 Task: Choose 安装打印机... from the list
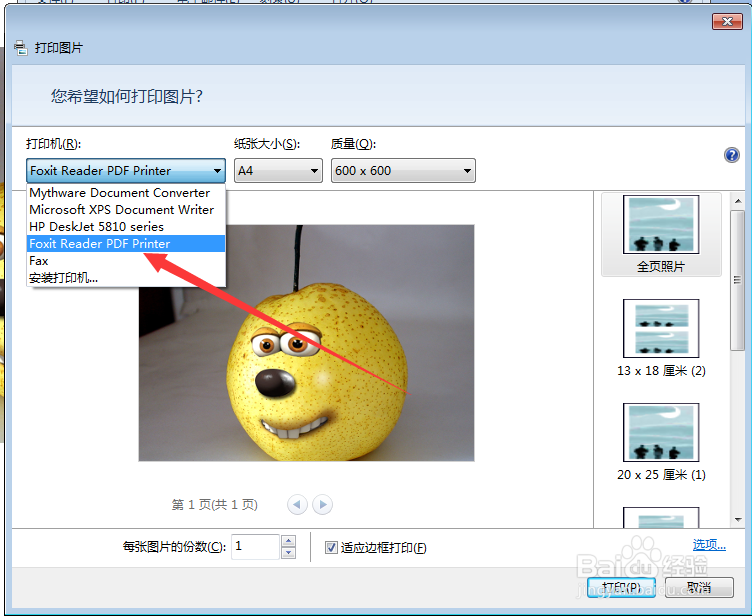pos(126,278)
